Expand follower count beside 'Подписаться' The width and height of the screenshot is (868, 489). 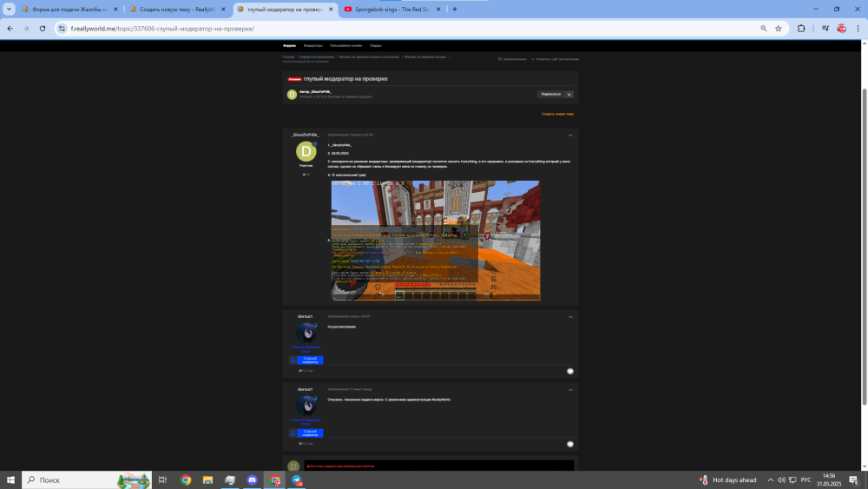tap(569, 94)
